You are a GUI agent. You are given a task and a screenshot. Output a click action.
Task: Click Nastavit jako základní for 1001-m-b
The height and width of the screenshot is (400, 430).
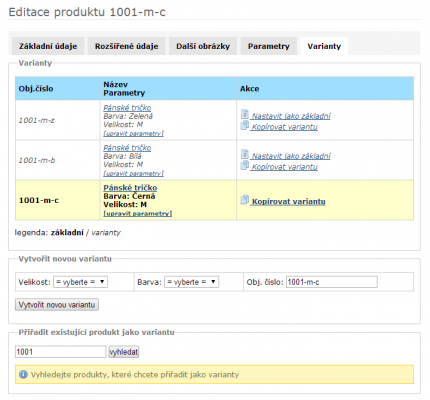(291, 156)
